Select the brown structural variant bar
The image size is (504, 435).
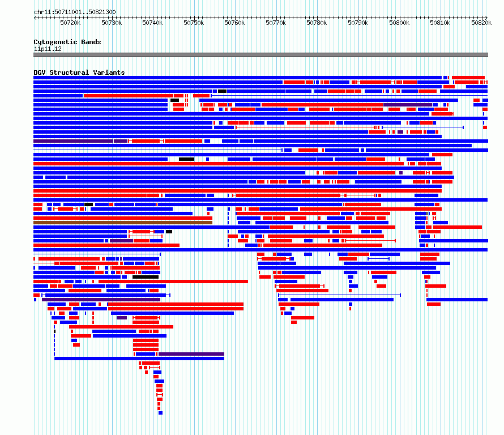pyautogui.click(x=123, y=223)
